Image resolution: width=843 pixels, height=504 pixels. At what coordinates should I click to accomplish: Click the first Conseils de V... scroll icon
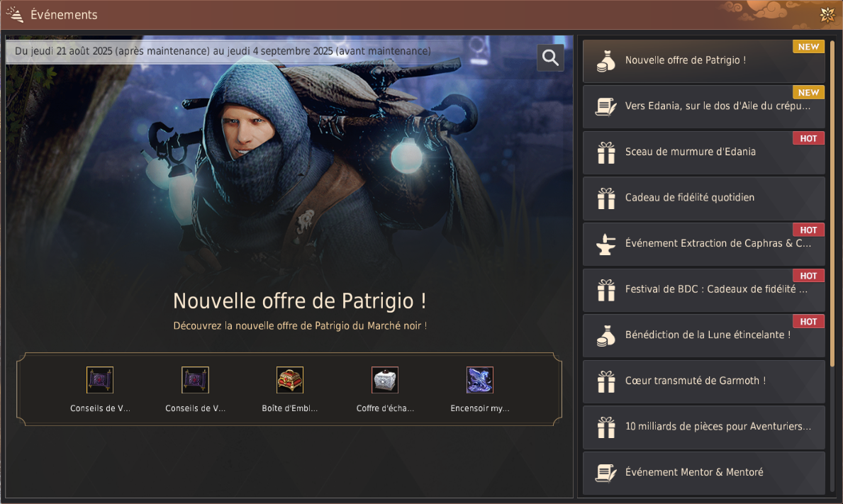coord(100,380)
